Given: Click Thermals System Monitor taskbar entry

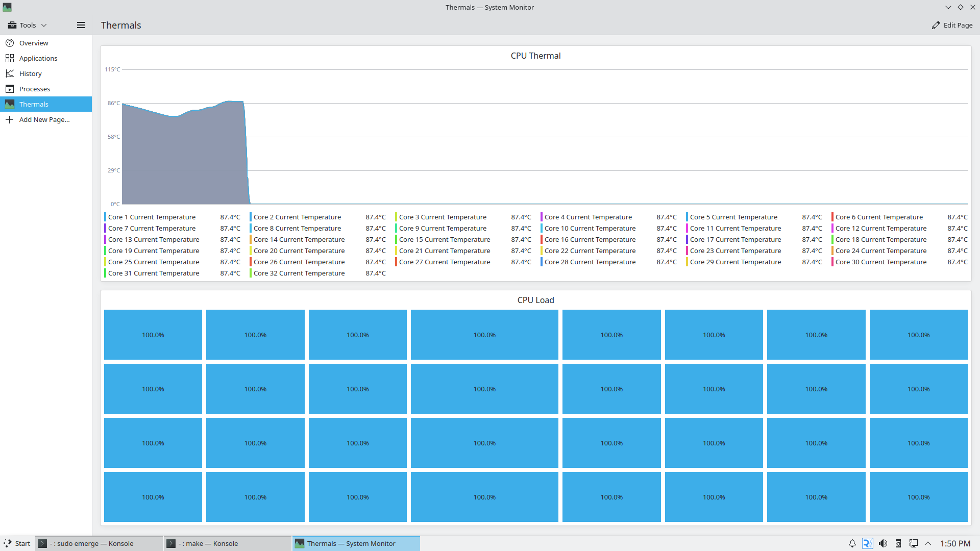Looking at the screenshot, I should pos(356,543).
